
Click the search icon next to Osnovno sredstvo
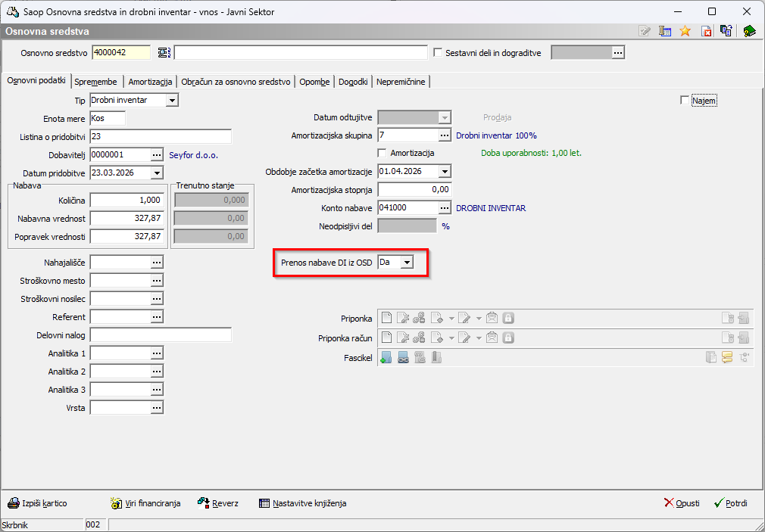164,53
